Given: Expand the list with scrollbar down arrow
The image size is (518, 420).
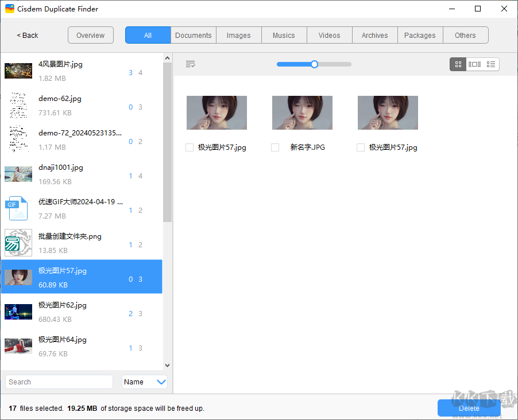Looking at the screenshot, I should click(167, 365).
